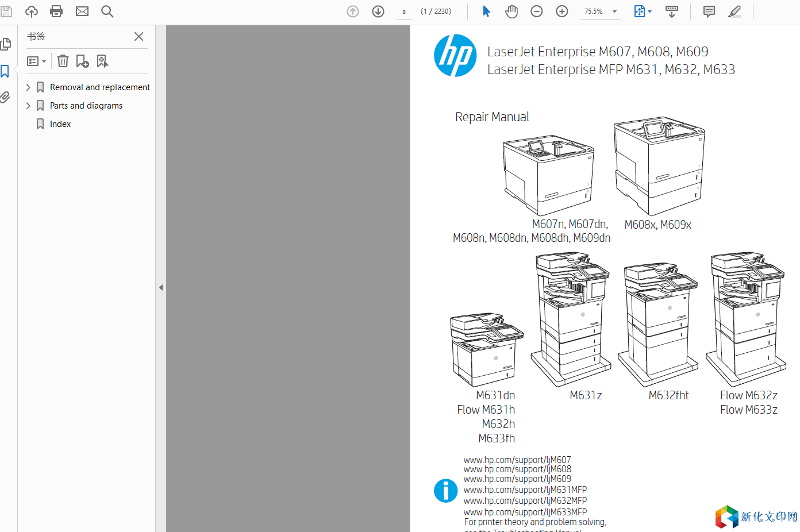Click the Zoom in plus icon
Viewport: 800px width, 532px height.
(562, 11)
